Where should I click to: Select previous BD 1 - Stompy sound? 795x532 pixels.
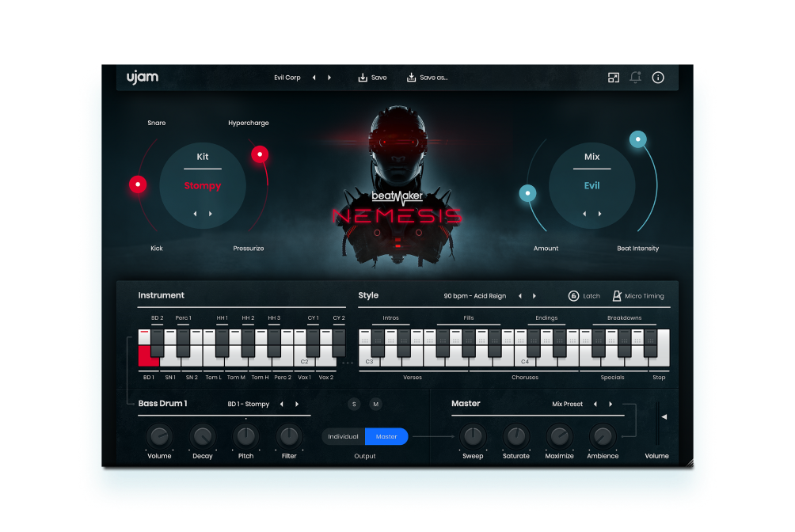coord(282,405)
